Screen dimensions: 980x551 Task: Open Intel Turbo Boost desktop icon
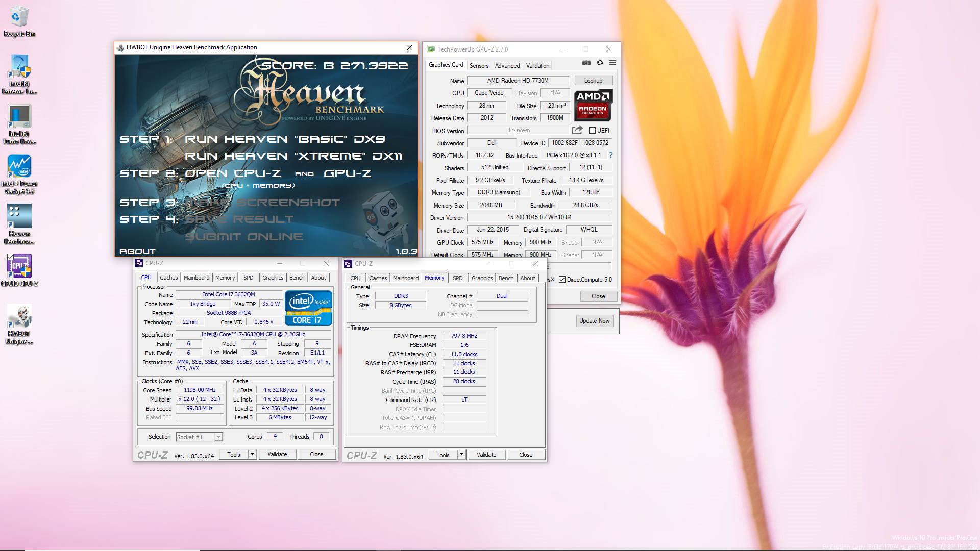(19, 124)
